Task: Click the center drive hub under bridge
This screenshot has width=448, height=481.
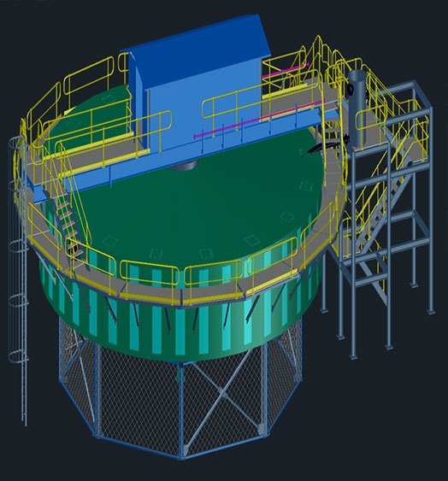Action: [x=183, y=166]
